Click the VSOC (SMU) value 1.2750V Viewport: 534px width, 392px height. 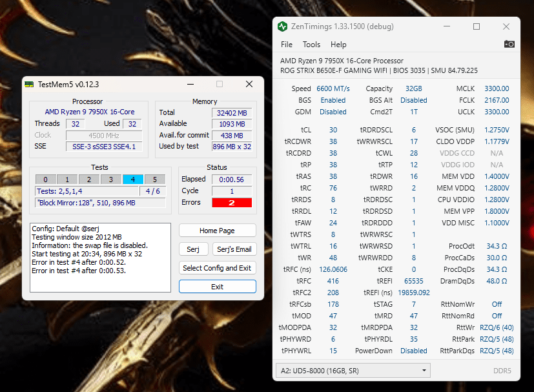497,130
